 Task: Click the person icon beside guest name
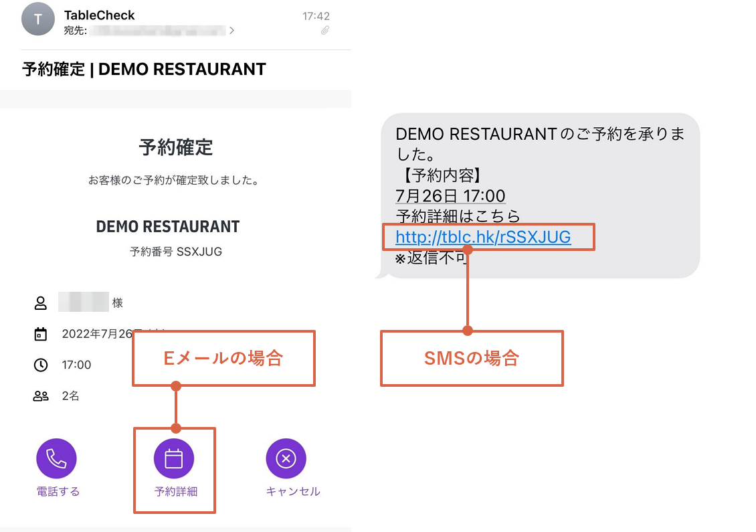tap(41, 303)
